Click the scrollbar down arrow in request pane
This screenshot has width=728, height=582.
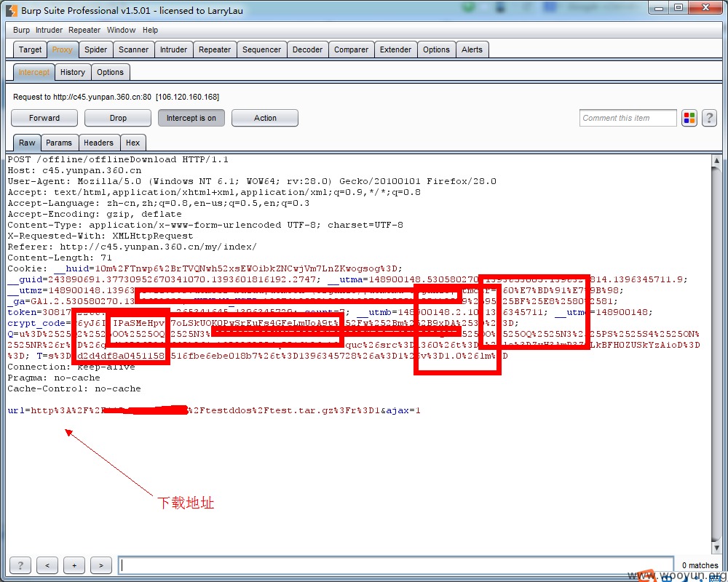(x=716, y=548)
